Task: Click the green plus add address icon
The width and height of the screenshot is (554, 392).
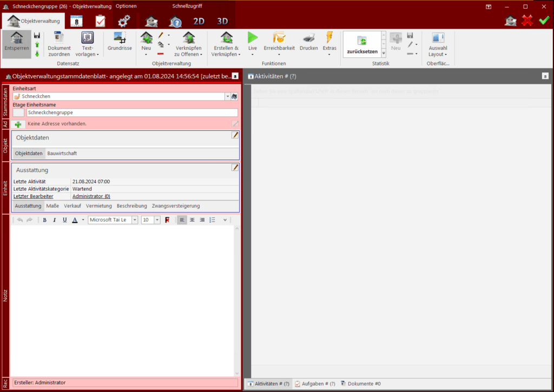Action: pyautogui.click(x=18, y=124)
